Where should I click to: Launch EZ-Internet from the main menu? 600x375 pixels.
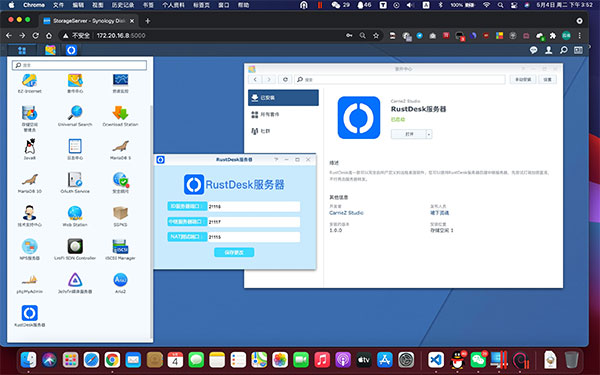[29, 83]
